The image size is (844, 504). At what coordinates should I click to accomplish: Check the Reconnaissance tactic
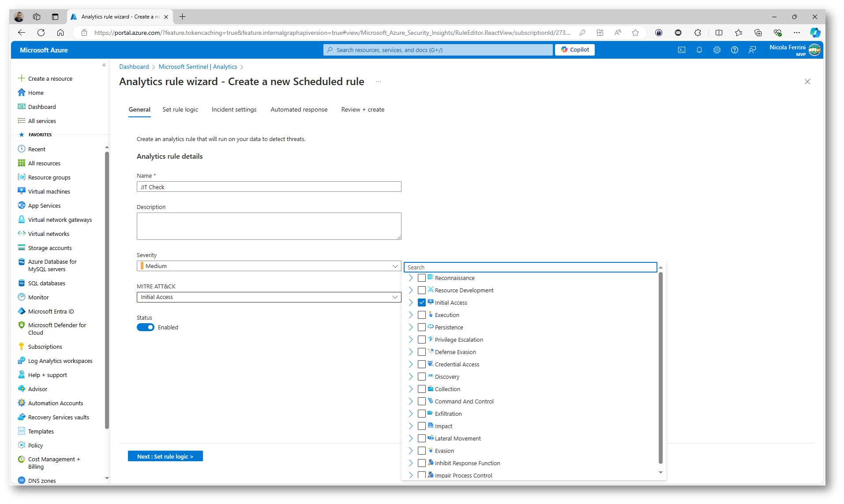click(x=422, y=278)
